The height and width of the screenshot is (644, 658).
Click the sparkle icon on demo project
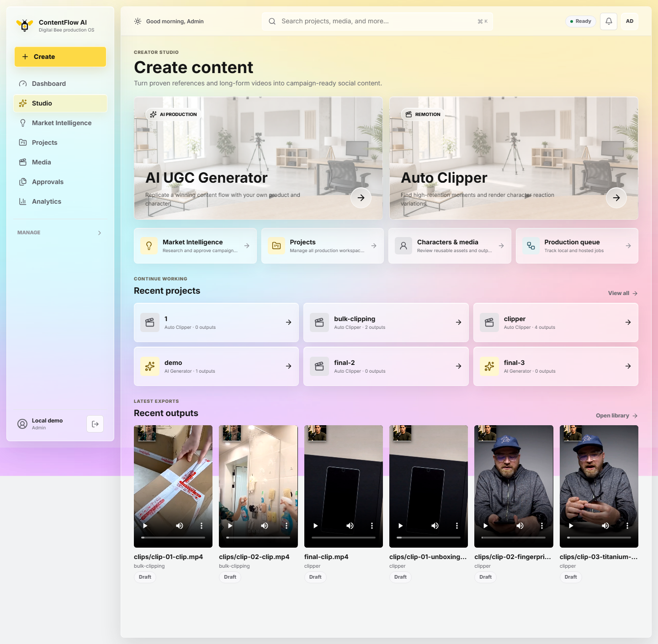point(150,366)
